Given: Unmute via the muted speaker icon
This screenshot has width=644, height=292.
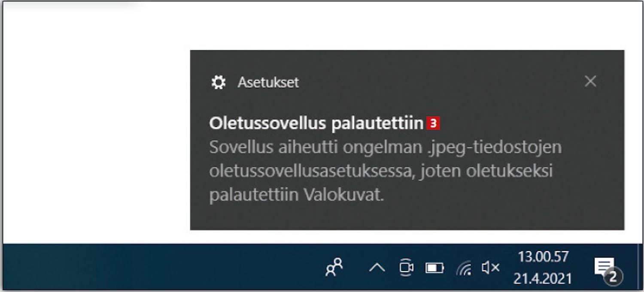Looking at the screenshot, I should pos(490,268).
